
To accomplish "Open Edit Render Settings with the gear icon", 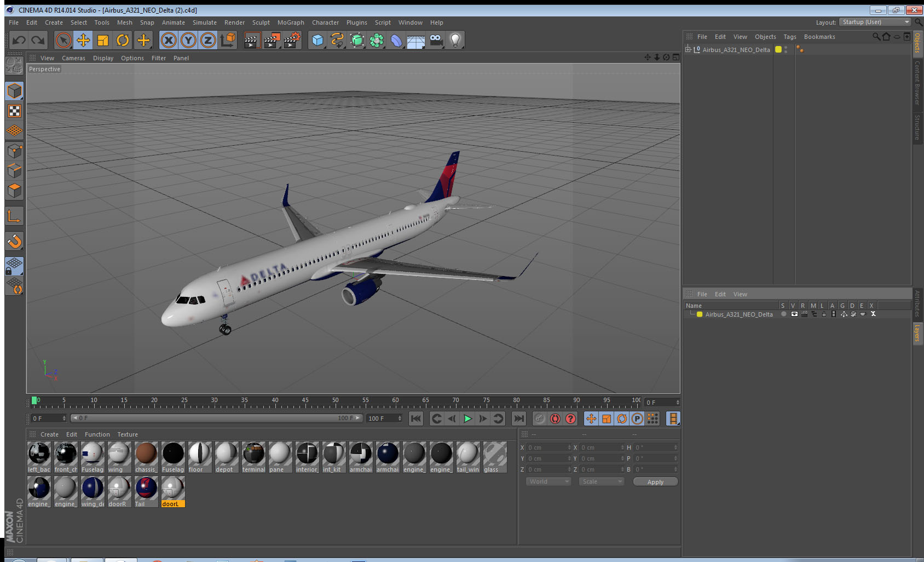I will coord(292,40).
